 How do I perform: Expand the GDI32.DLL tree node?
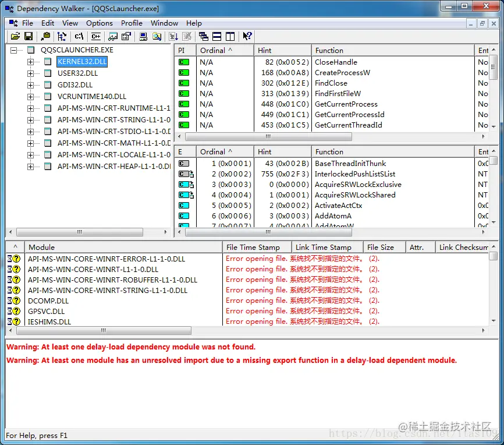click(x=30, y=85)
